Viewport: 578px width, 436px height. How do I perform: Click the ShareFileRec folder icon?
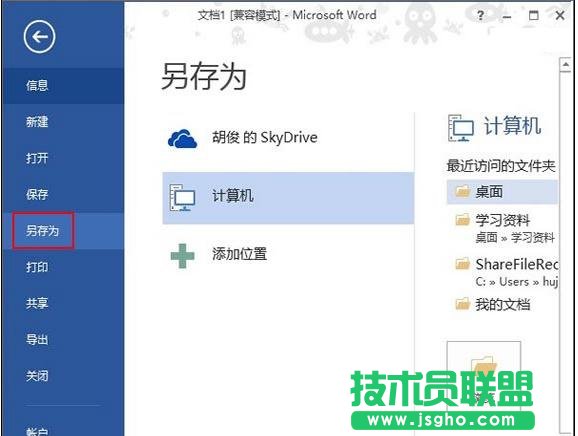click(462, 264)
